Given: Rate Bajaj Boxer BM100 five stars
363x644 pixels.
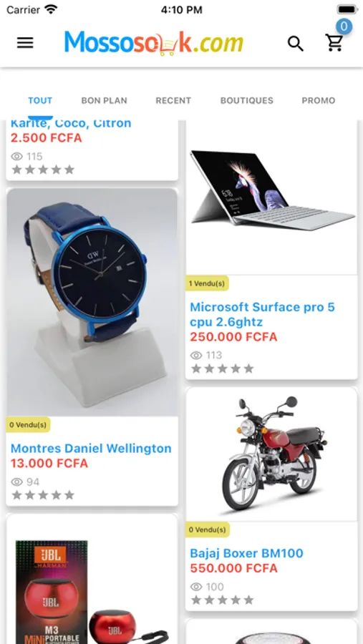Looking at the screenshot, I should click(x=248, y=600).
